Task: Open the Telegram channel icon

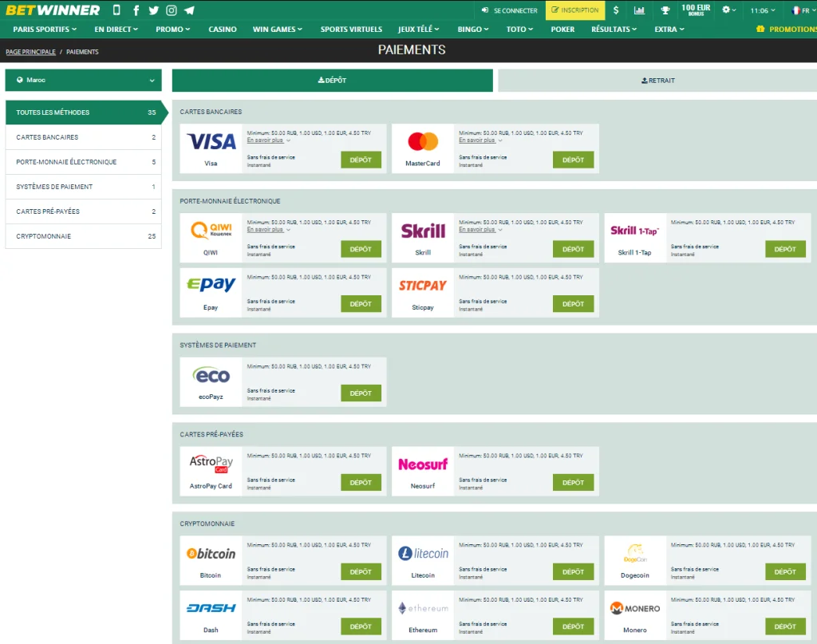Action: (189, 10)
